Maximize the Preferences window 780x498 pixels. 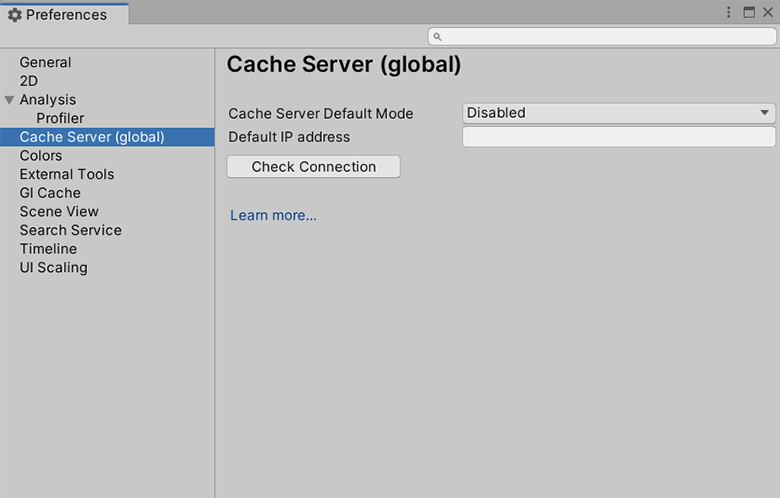[749, 12]
